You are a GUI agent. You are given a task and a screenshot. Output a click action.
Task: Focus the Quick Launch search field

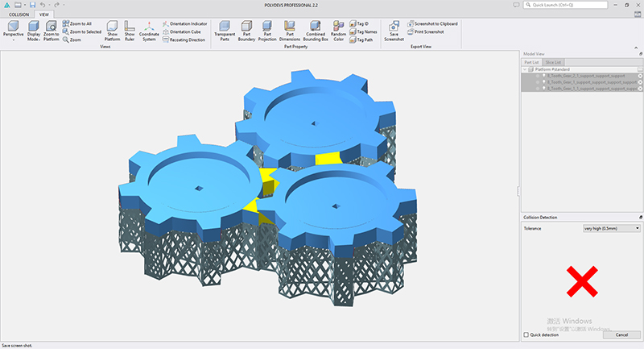pyautogui.click(x=566, y=5)
